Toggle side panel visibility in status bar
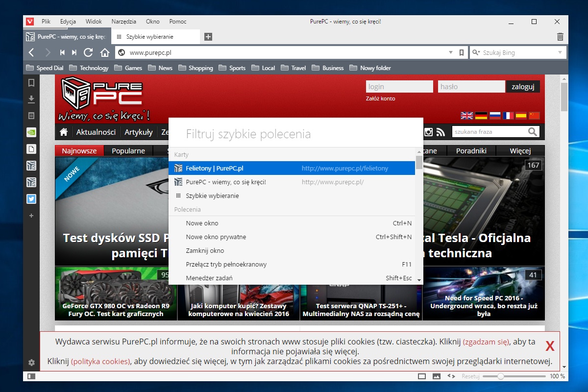Screen dimensions: 588x392 coord(31,376)
